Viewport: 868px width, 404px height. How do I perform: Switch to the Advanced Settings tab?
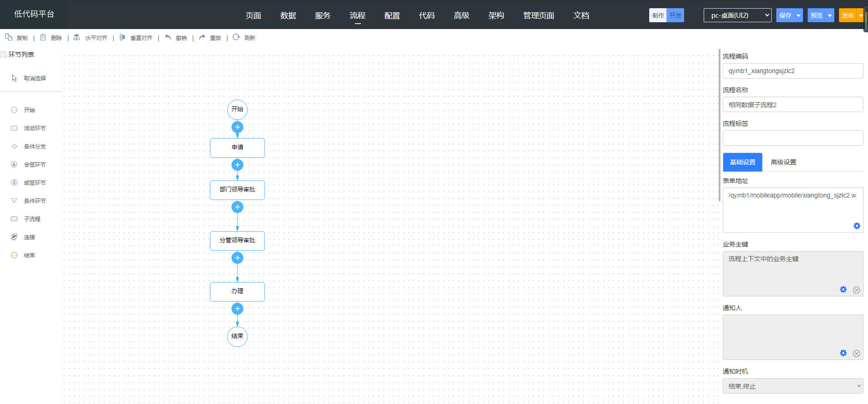coord(783,162)
